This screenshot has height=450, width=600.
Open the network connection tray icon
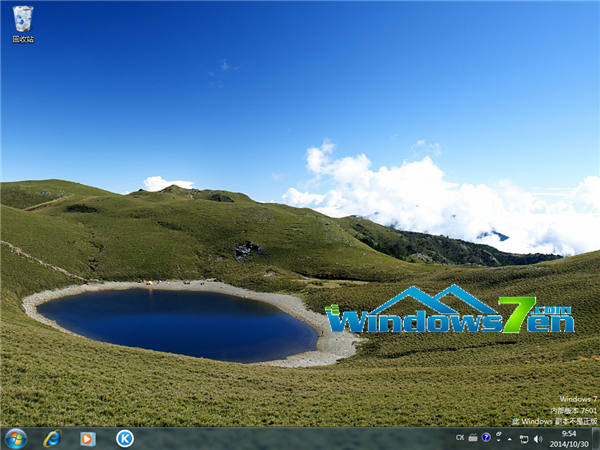tap(524, 438)
